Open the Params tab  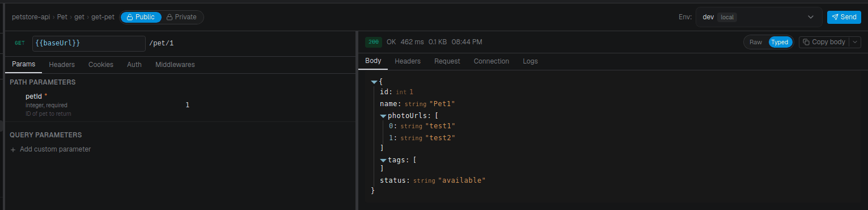tap(24, 65)
